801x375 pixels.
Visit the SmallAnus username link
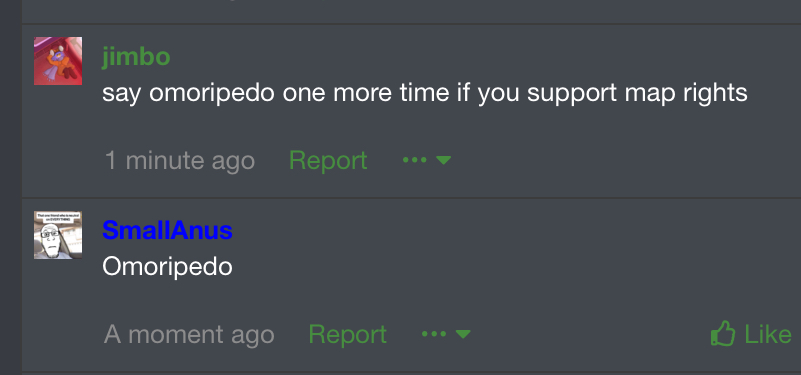(167, 230)
